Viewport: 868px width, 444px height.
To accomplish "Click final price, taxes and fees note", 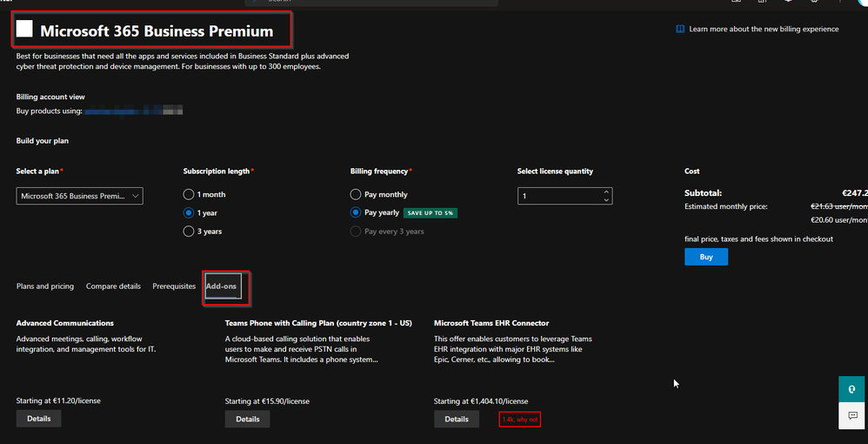I will click(x=758, y=239).
